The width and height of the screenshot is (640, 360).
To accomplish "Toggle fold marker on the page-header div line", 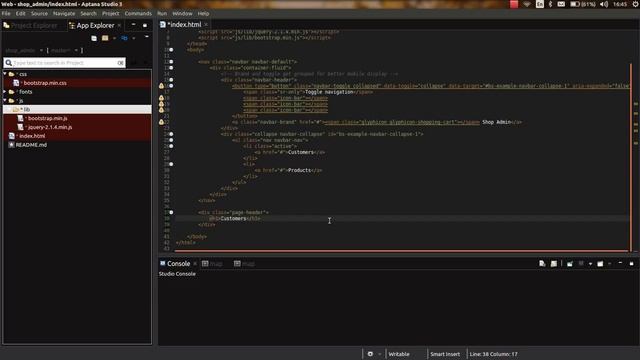I will click(171, 212).
